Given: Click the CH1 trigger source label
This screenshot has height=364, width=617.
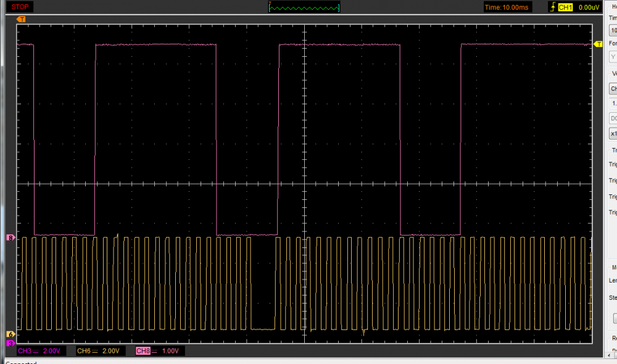Looking at the screenshot, I should (x=565, y=7).
